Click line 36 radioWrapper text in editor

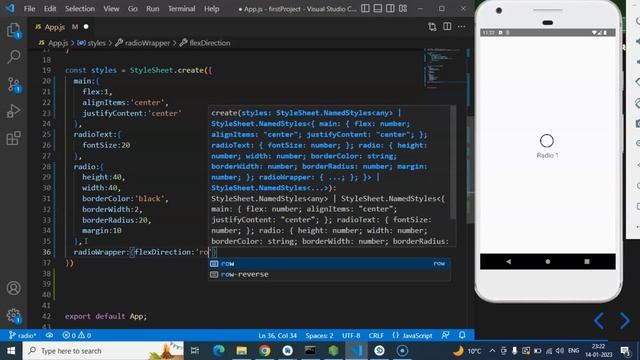99,252
